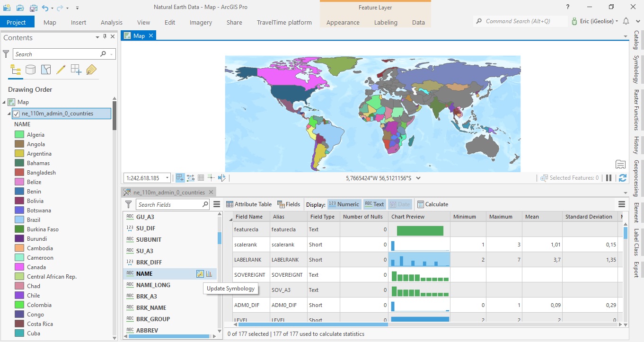
Task: Select List By Snapping grid icon
Action: pyautogui.click(x=76, y=70)
